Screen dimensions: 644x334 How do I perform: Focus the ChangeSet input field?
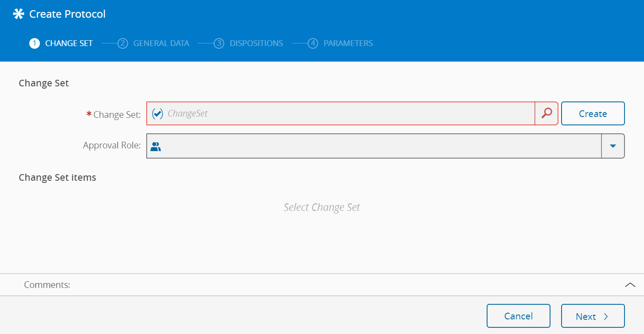pyautogui.click(x=346, y=114)
